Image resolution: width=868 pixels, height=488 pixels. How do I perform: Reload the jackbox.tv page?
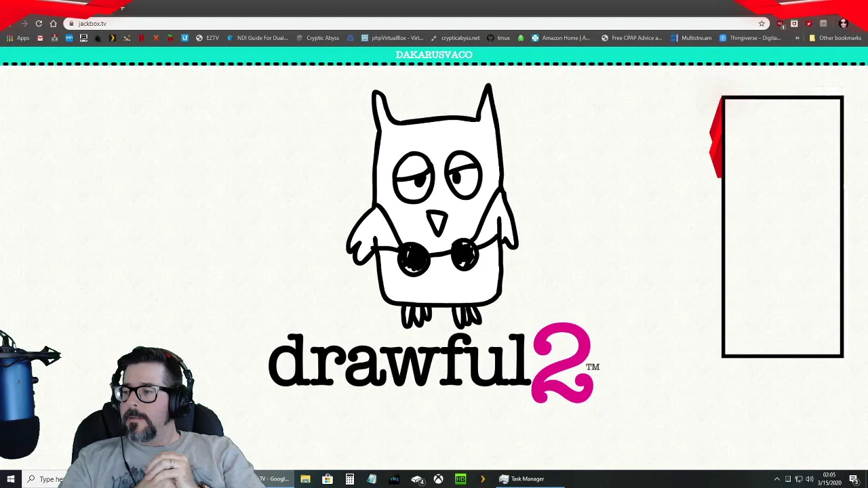point(39,24)
